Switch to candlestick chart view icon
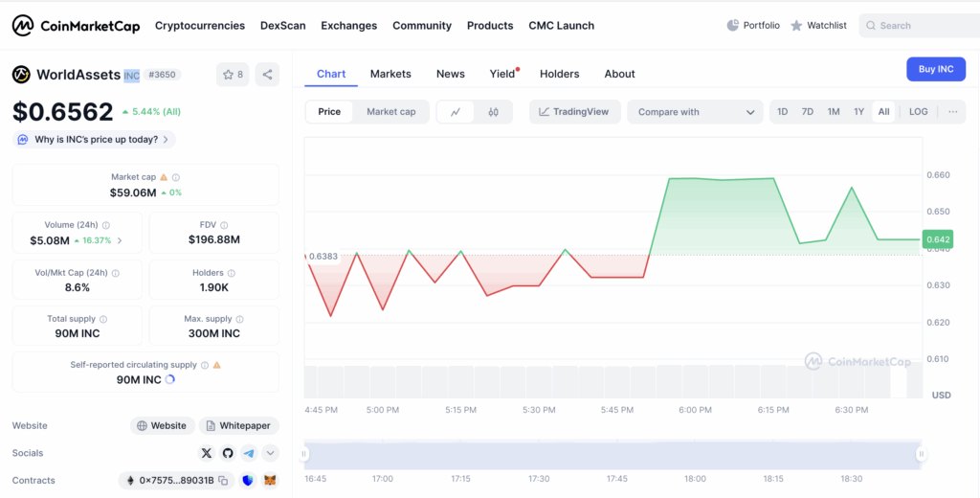The image size is (980, 498). tap(493, 112)
